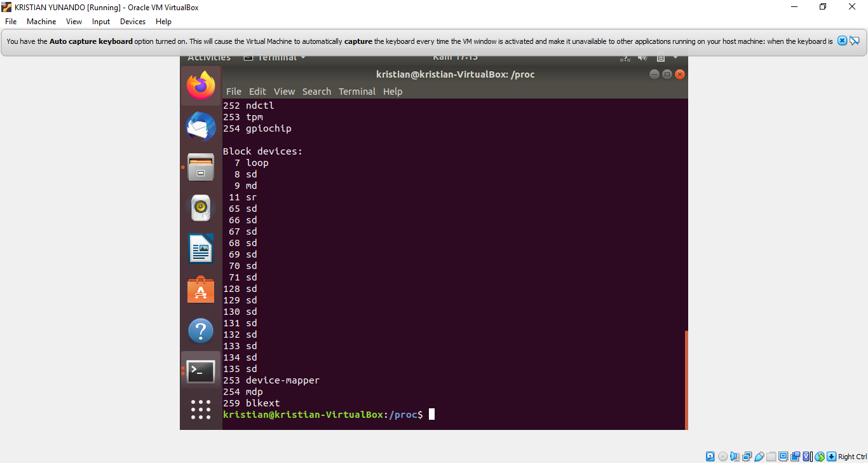Open VirtualBox Machine menu
The height and width of the screenshot is (463, 868).
click(41, 22)
